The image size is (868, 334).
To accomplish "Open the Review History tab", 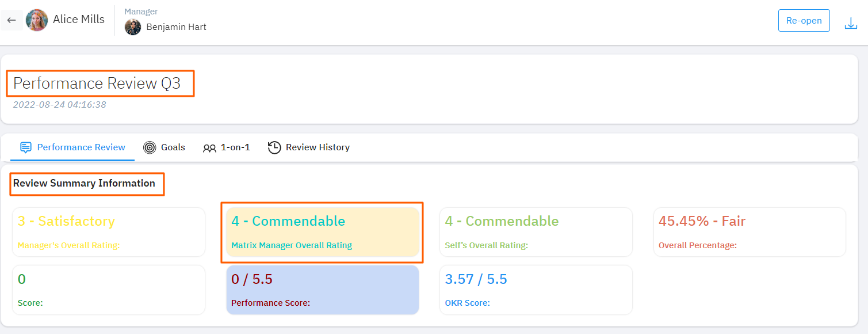I will point(309,147).
